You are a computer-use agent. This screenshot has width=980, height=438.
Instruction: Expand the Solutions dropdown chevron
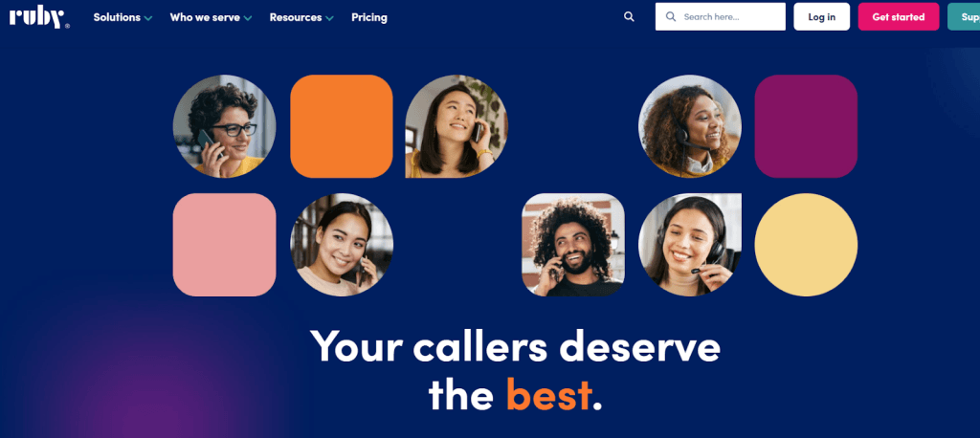coord(148,18)
